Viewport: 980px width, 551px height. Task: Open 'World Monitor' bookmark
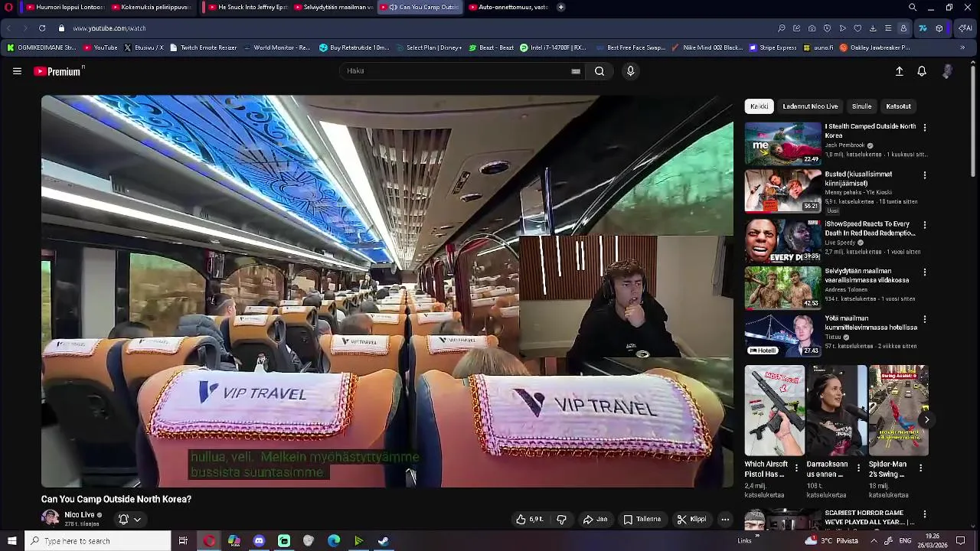pos(276,47)
